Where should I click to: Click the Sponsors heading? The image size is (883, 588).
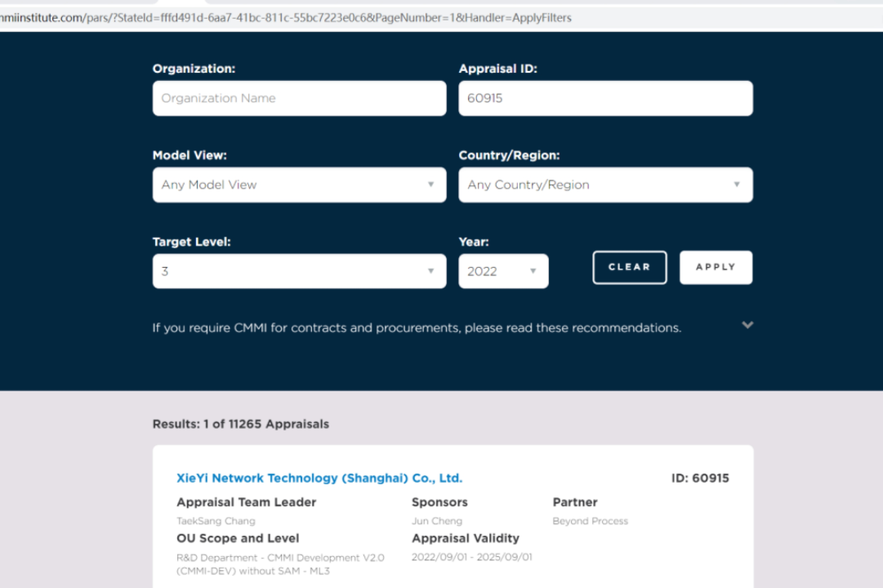439,502
